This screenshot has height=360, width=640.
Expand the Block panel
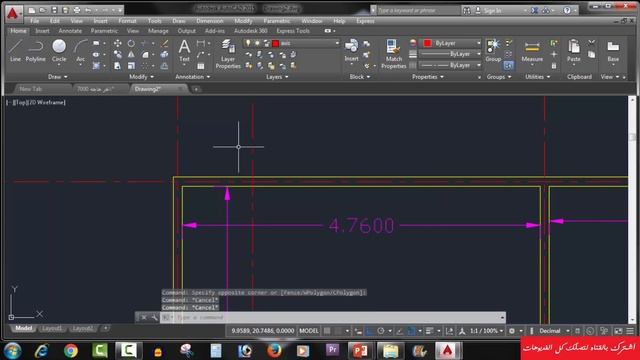pyautogui.click(x=360, y=77)
